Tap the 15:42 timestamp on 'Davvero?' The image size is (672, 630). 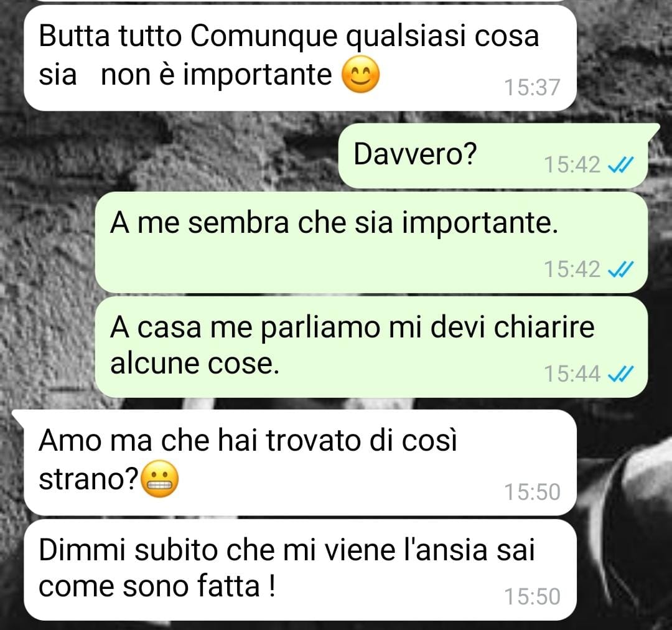click(572, 165)
